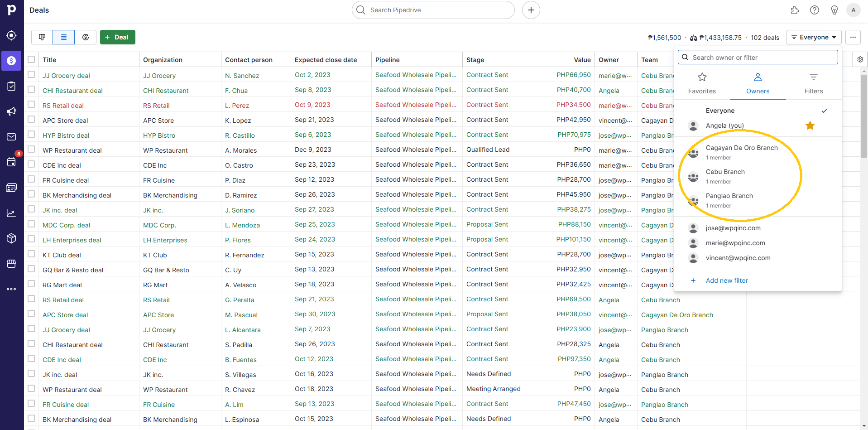Focus the Search Pipedrive field
The width and height of the screenshot is (868, 430).
pyautogui.click(x=433, y=10)
